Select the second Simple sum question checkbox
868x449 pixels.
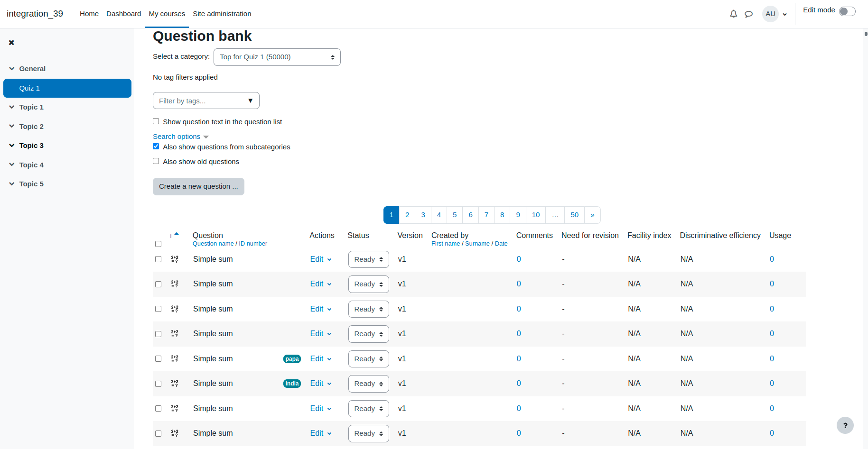pos(158,284)
